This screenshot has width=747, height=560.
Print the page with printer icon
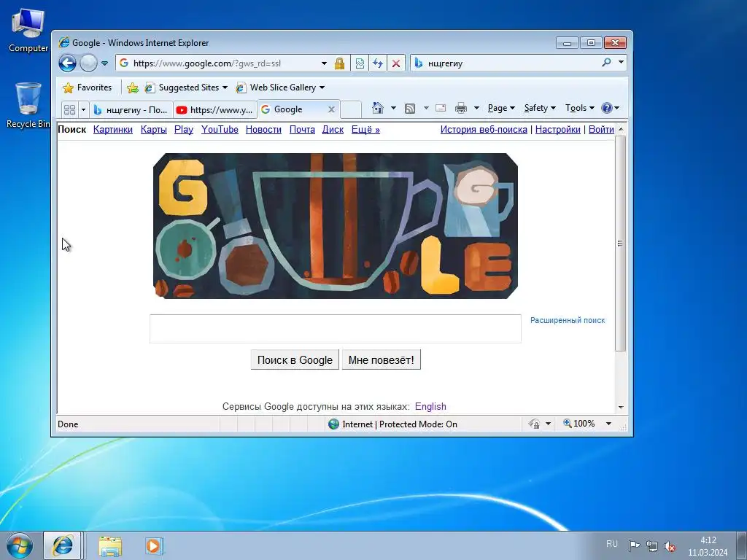pos(461,108)
